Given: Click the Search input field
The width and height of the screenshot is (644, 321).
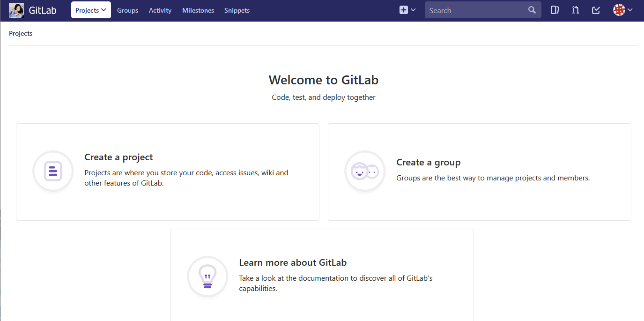Looking at the screenshot, I should 483,10.
